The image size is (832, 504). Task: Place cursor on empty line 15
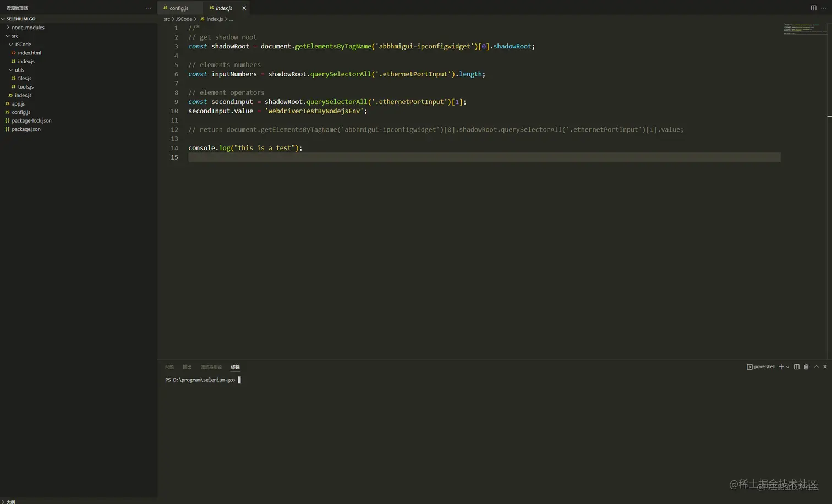pyautogui.click(x=484, y=157)
